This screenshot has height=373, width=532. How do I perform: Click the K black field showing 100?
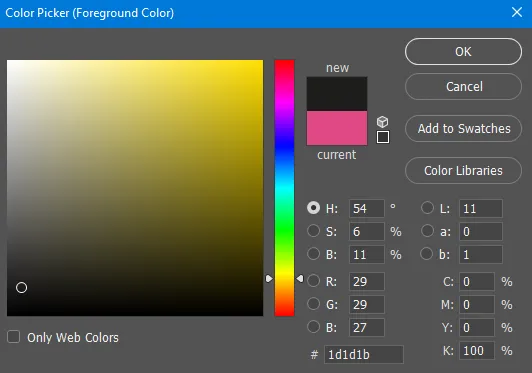coord(477,350)
